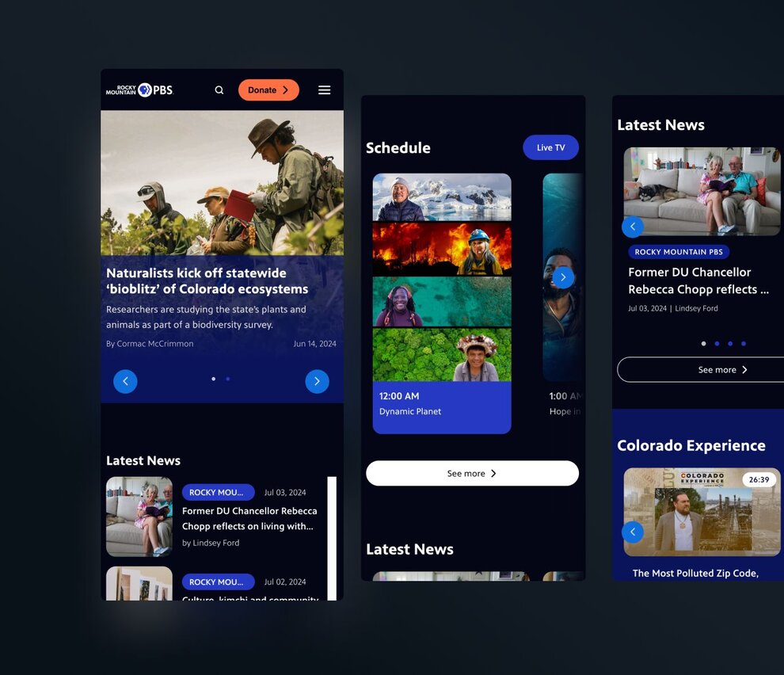The height and width of the screenshot is (675, 784).
Task: Tap the search magnifier icon
Action: (x=219, y=90)
